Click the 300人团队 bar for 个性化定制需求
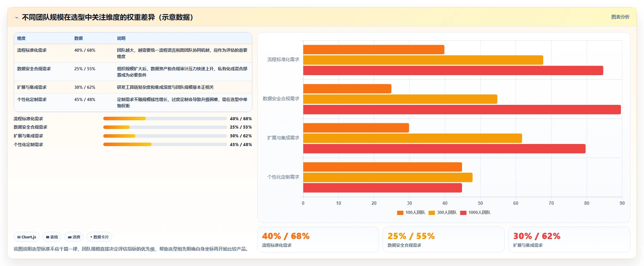The width and height of the screenshot is (644, 266). [x=388, y=178]
